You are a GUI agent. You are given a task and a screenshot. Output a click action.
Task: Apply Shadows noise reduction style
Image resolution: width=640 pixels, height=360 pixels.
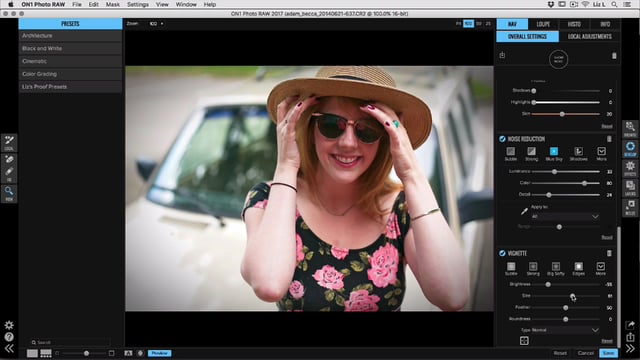pyautogui.click(x=578, y=154)
